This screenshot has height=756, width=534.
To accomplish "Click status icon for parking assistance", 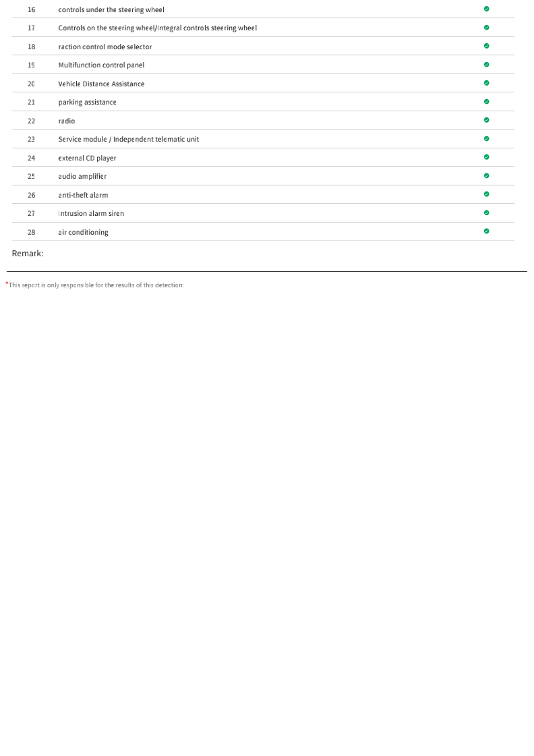I will pos(486,101).
